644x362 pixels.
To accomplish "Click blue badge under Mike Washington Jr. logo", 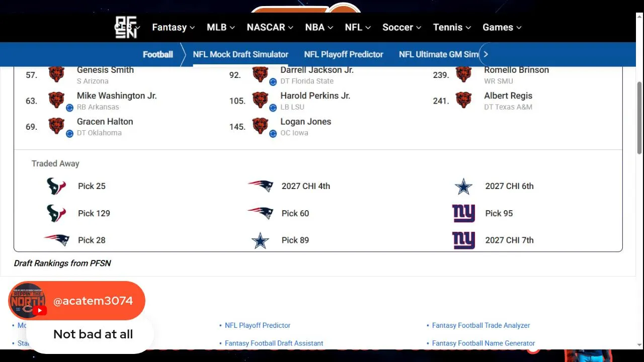I will 70,107.
